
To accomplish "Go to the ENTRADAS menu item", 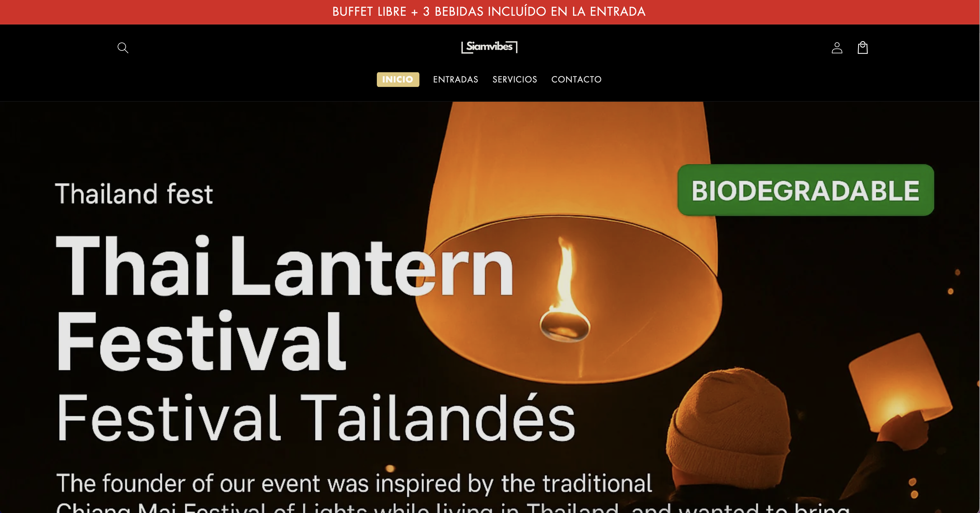I will (x=455, y=80).
